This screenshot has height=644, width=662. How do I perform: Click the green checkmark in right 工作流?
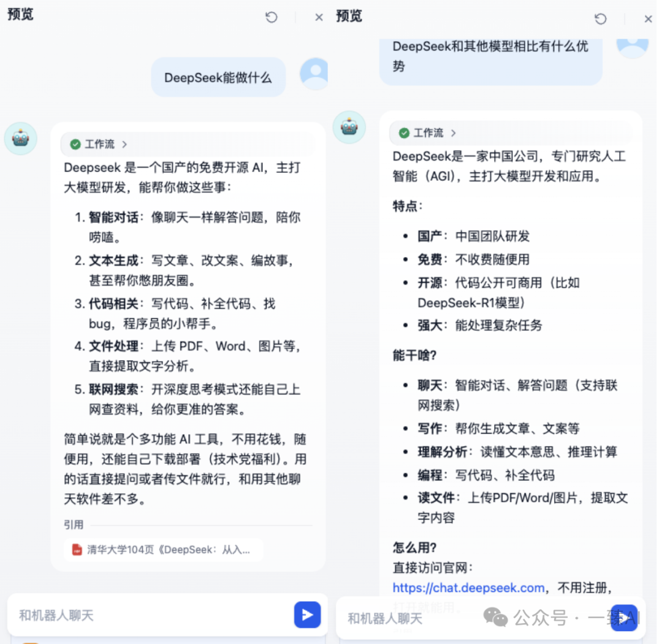tap(404, 133)
